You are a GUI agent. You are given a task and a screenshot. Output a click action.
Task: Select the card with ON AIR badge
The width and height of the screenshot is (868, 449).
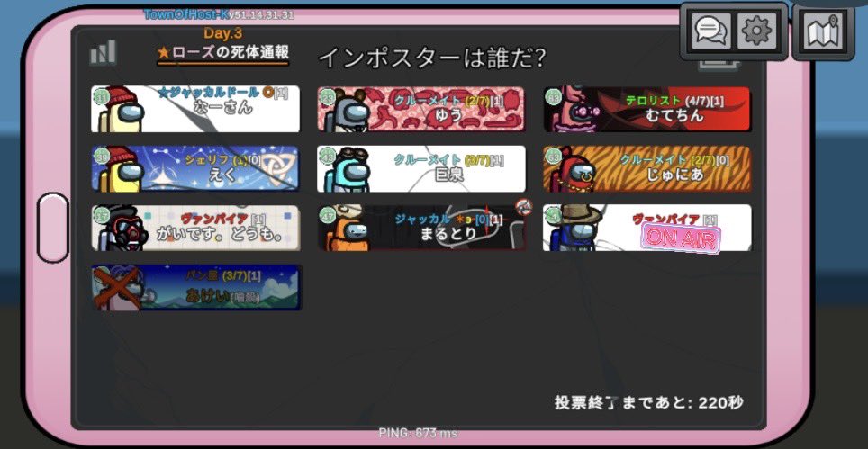[x=647, y=228]
